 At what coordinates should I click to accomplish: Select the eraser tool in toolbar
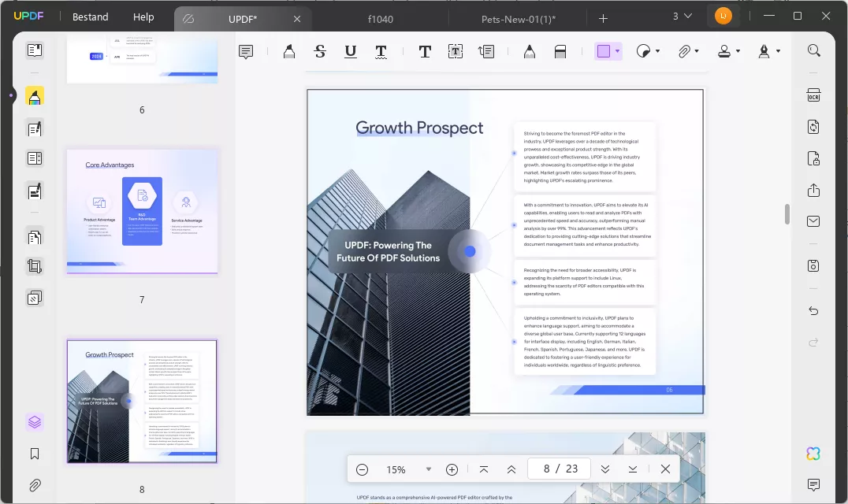coord(560,52)
